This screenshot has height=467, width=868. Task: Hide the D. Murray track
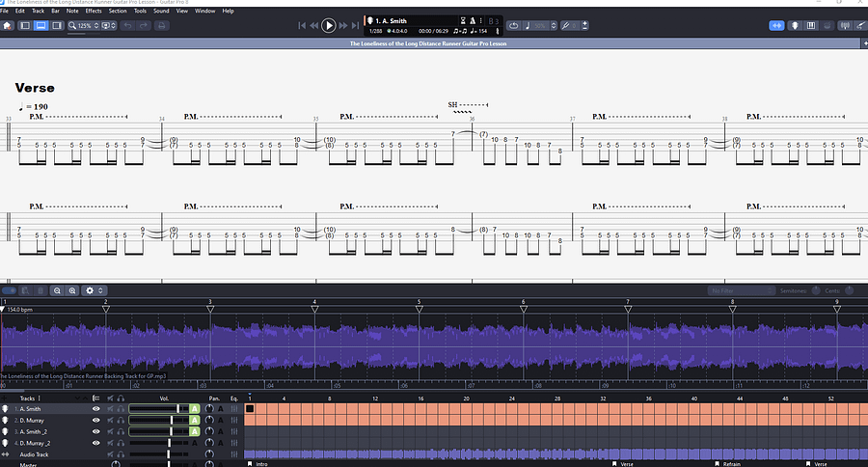coord(95,421)
